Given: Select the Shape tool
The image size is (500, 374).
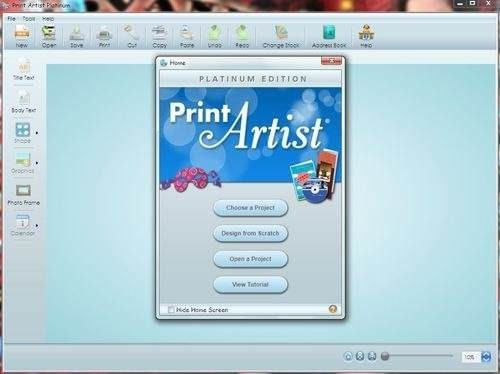Looking at the screenshot, I should pos(23,133).
